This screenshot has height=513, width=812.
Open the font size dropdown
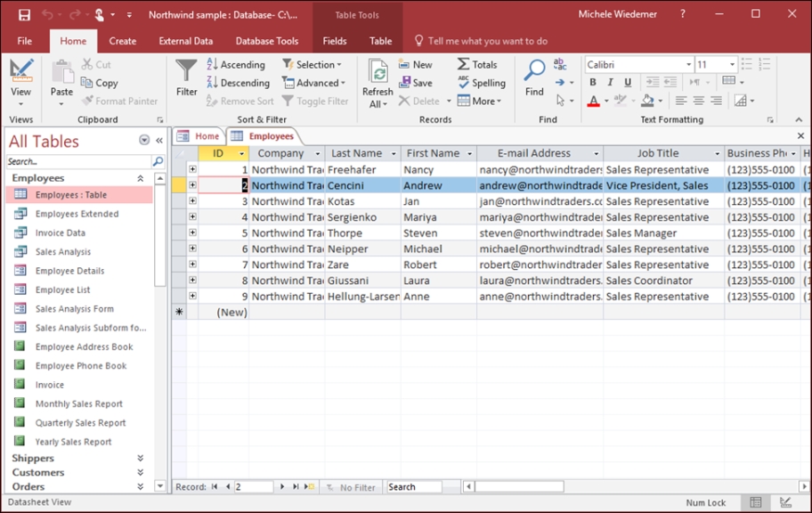pos(732,64)
